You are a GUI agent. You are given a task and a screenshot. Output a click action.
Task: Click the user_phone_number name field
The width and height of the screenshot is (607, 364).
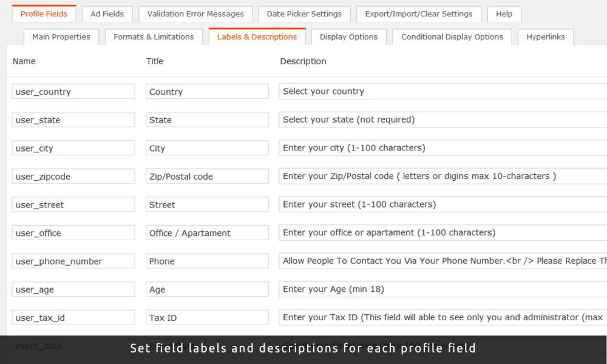pos(73,261)
